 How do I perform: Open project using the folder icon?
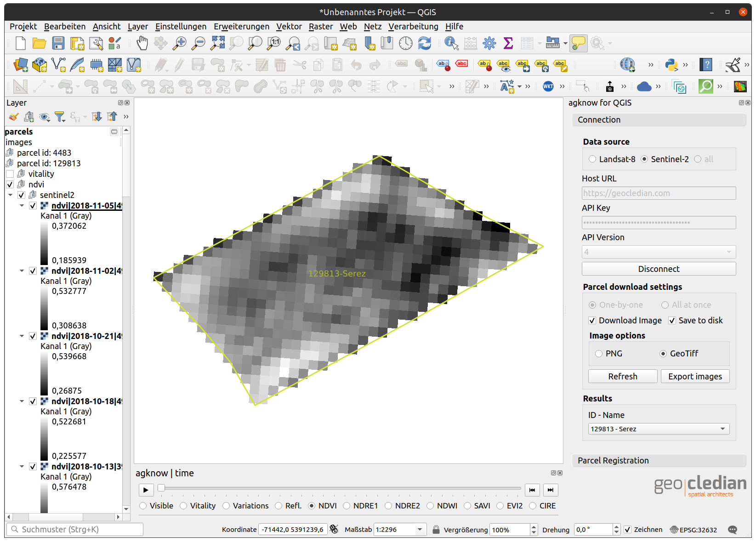(x=40, y=44)
